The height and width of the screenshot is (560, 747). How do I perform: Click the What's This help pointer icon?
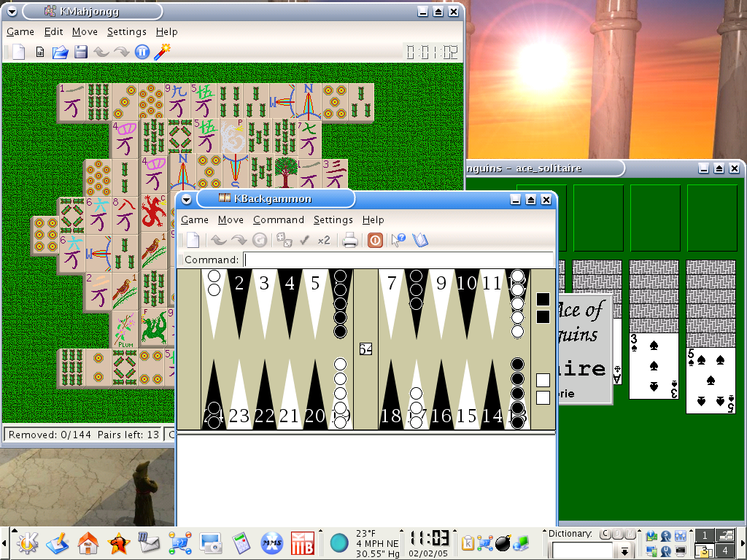[x=398, y=240]
